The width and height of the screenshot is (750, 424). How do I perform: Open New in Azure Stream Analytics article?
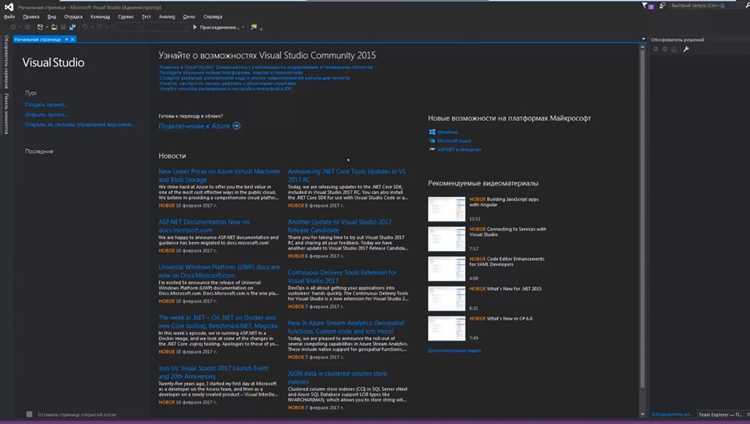346,327
